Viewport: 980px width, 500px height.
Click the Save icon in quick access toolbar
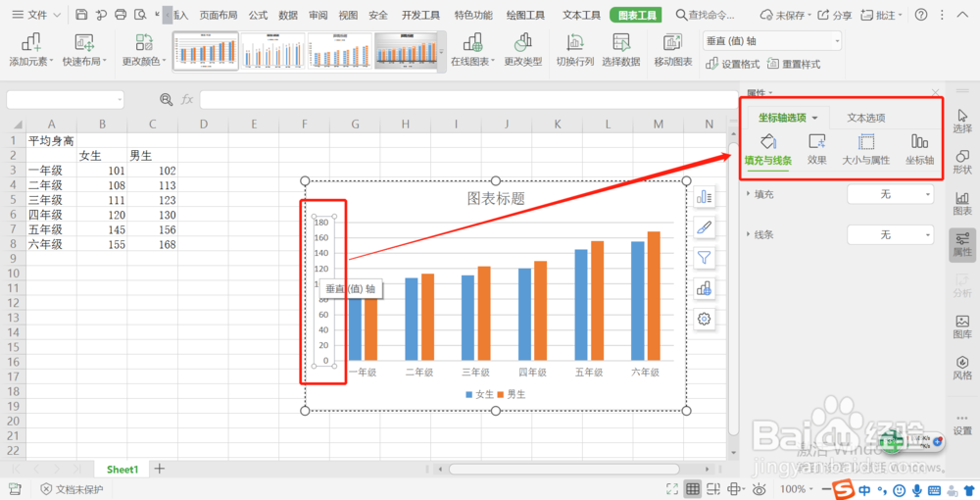tap(81, 15)
